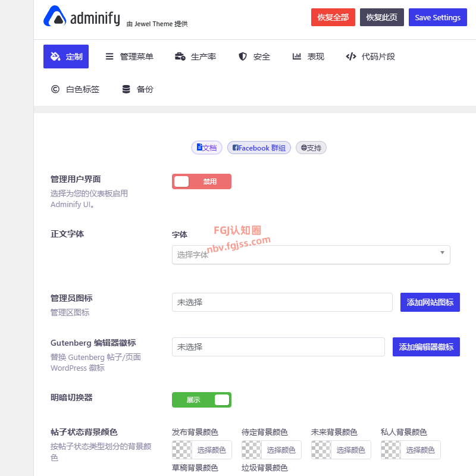Pick 待定背景颜色 swatch
The image size is (476, 476).
coord(251,450)
